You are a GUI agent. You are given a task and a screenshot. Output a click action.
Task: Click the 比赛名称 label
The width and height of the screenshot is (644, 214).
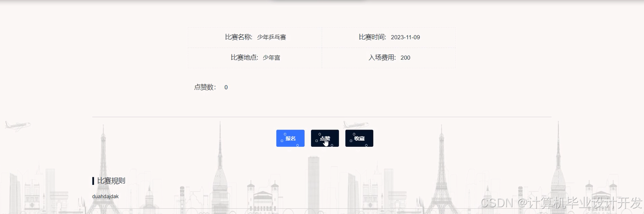(x=239, y=37)
